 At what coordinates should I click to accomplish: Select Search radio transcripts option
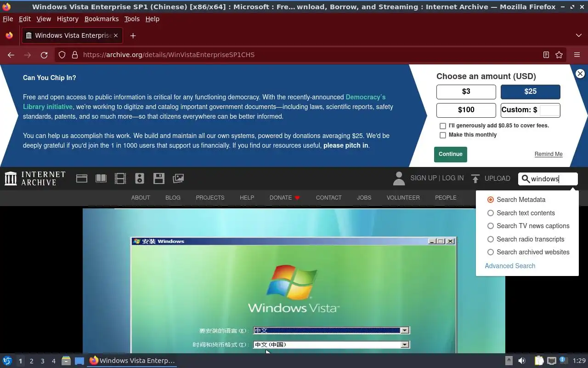tap(491, 239)
